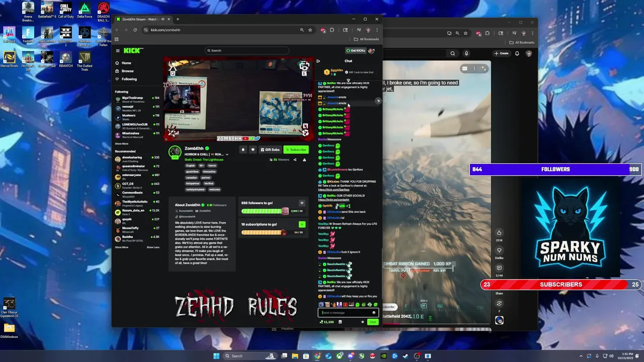644x362 pixels.
Task: Collapse chat with the arrow icon
Action: tap(318, 61)
